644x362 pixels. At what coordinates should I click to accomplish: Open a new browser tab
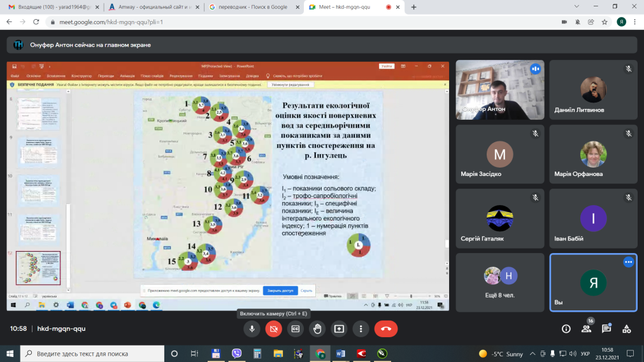(x=413, y=7)
